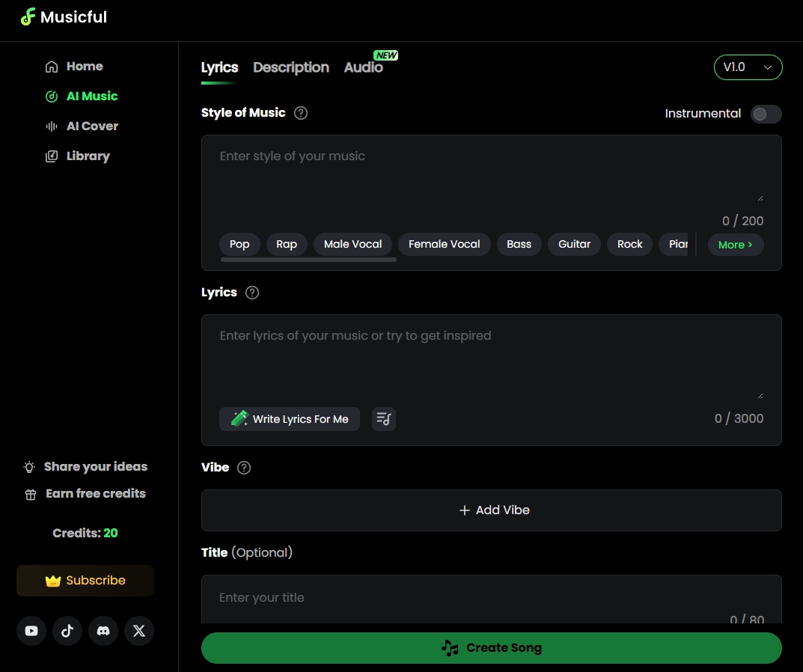Click the lyrics counter 0 / 3000

(739, 418)
